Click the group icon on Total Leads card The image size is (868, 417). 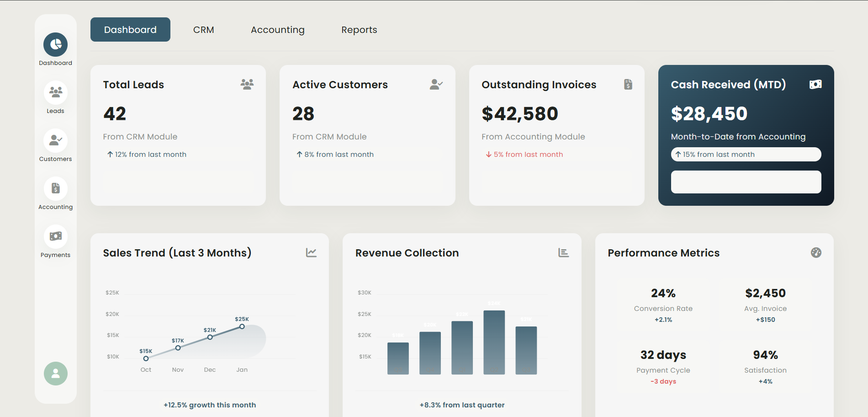pos(247,84)
